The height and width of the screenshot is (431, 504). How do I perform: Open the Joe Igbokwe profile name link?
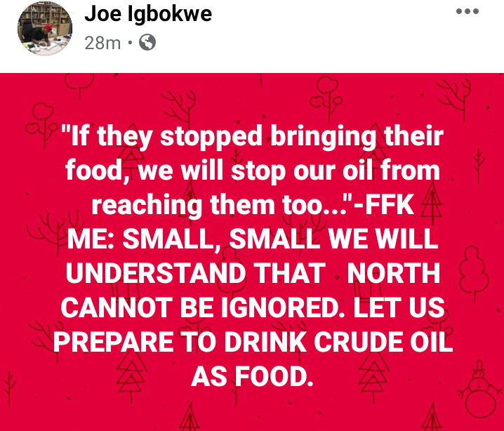click(148, 13)
